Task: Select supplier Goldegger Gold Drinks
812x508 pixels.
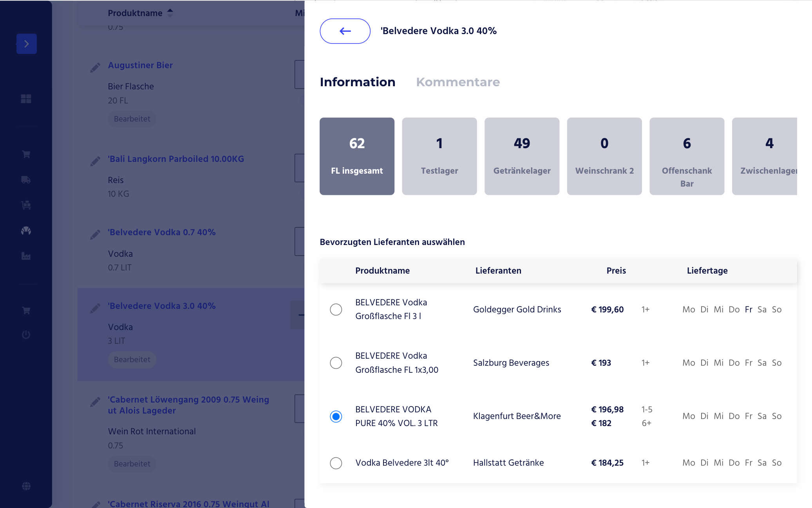Action: coord(336,310)
